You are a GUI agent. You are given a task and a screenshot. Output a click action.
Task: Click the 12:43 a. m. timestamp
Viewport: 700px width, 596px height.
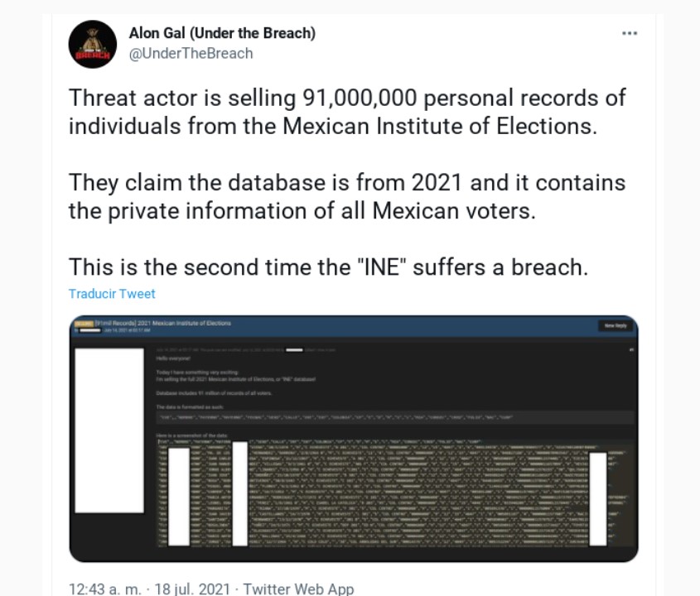pos(105,589)
